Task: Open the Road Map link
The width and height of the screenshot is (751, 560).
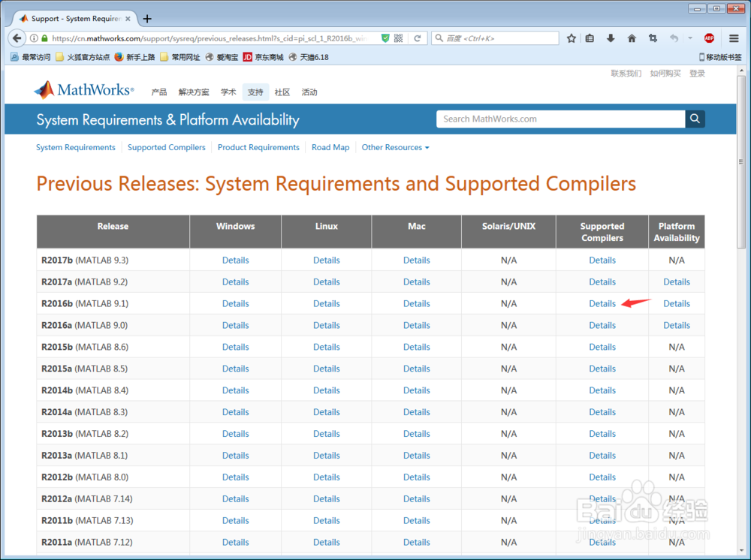Action: (330, 147)
